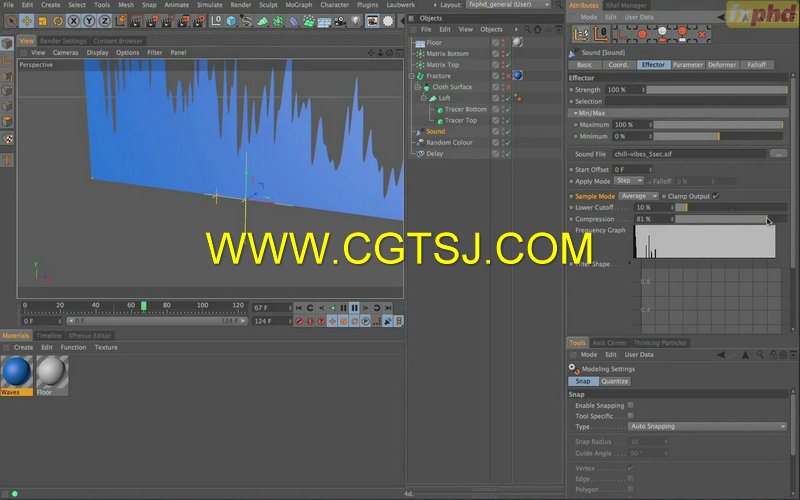Click the Objects panel home icon
Image resolution: width=800 pixels, height=500 pixels.
[x=537, y=30]
